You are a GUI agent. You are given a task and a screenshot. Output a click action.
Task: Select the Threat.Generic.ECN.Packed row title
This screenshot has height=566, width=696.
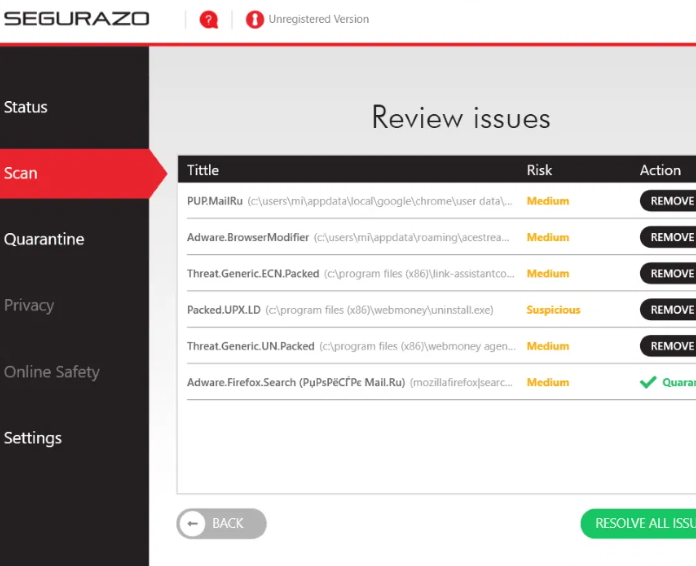coord(253,273)
